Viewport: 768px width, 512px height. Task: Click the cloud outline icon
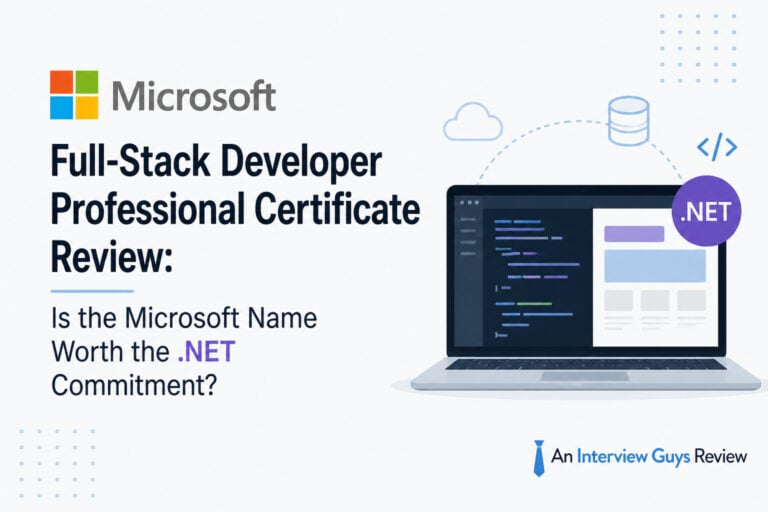click(473, 121)
